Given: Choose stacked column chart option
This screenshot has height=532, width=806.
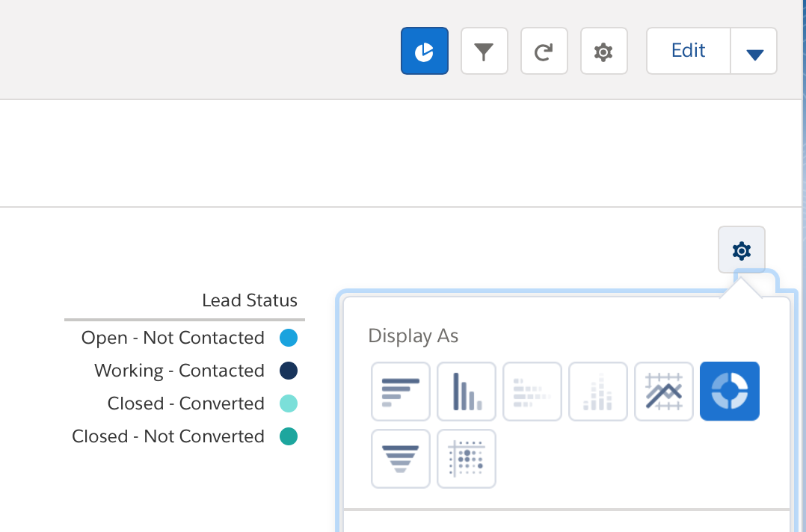Looking at the screenshot, I should (x=598, y=392).
